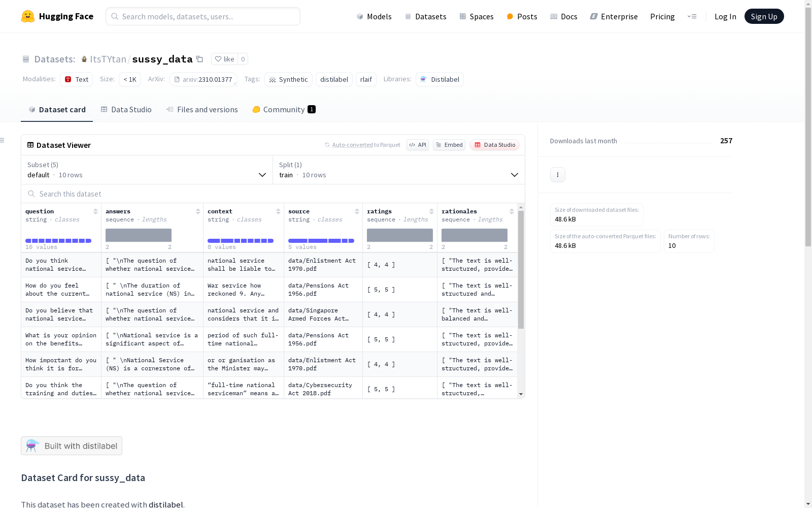Screen dimensions: 812x508
Task: Open the navigation overflow menu icon
Action: pyautogui.click(x=692, y=16)
